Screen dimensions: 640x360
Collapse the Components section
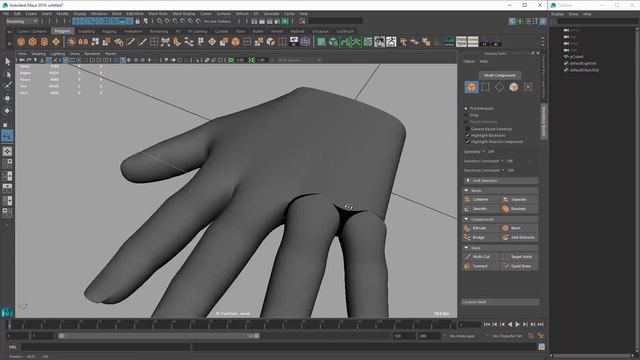pyautogui.click(x=466, y=219)
